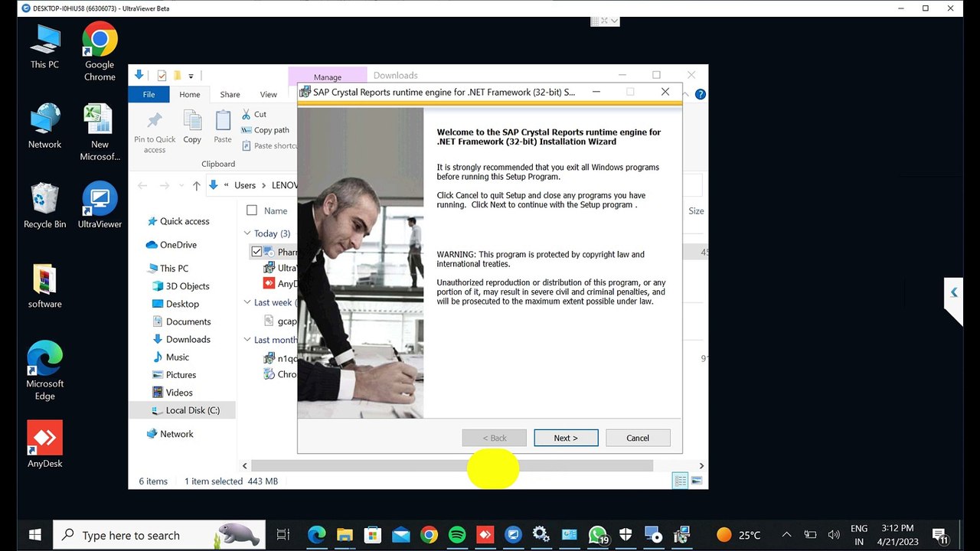This screenshot has width=980, height=551.
Task: Switch Explorer to large icons view
Action: pyautogui.click(x=697, y=481)
